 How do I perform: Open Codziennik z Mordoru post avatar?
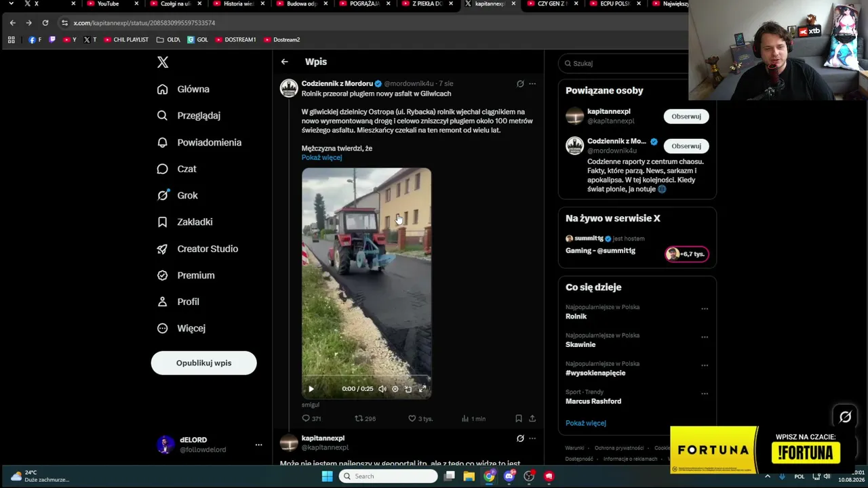point(289,88)
